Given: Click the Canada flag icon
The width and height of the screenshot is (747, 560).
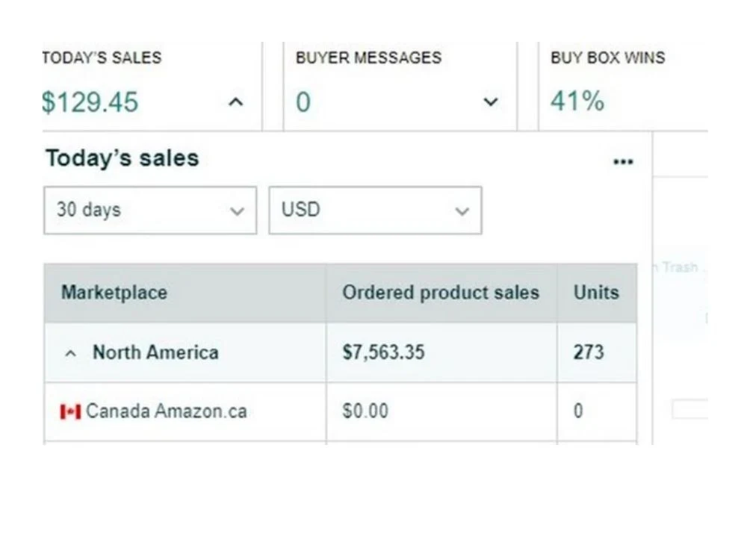Looking at the screenshot, I should tap(70, 411).
